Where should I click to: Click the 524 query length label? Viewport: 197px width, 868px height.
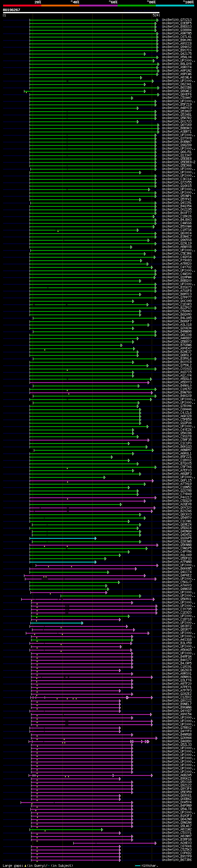coord(155,15)
